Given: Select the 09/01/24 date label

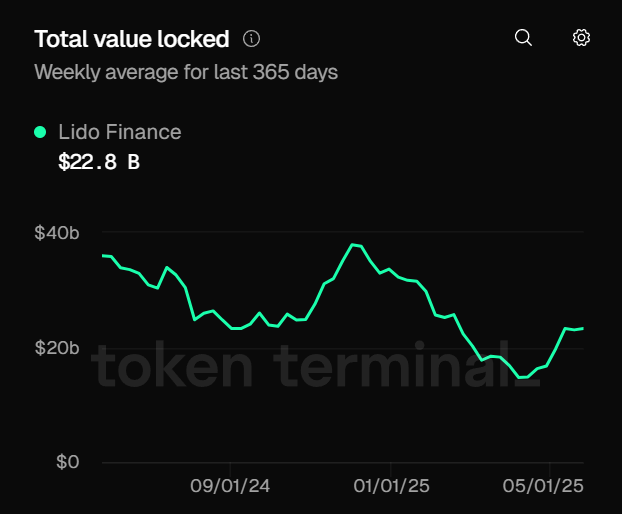Looking at the screenshot, I should (230, 486).
